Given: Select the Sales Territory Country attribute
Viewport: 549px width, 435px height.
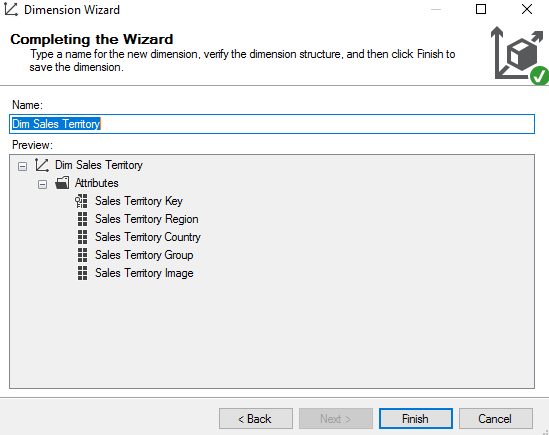Looking at the screenshot, I should coord(148,237).
